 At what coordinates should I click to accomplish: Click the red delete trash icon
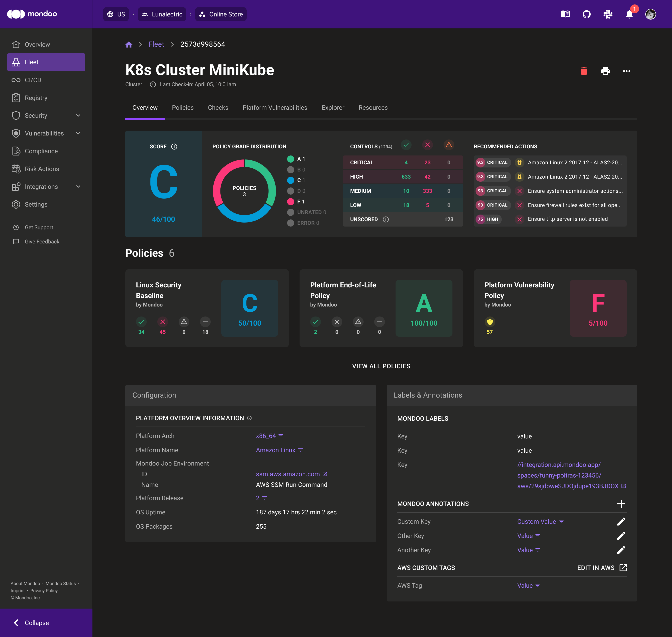click(584, 71)
